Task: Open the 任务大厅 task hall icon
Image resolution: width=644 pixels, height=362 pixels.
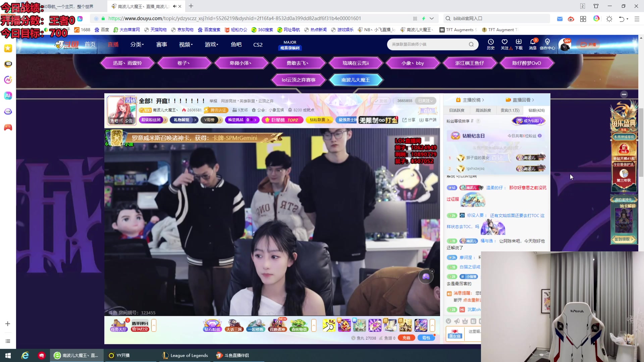Action: (x=119, y=325)
